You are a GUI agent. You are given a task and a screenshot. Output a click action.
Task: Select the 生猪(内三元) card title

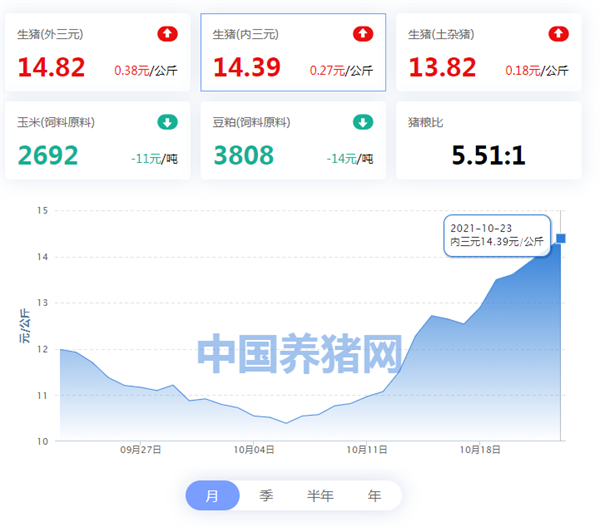point(246,34)
